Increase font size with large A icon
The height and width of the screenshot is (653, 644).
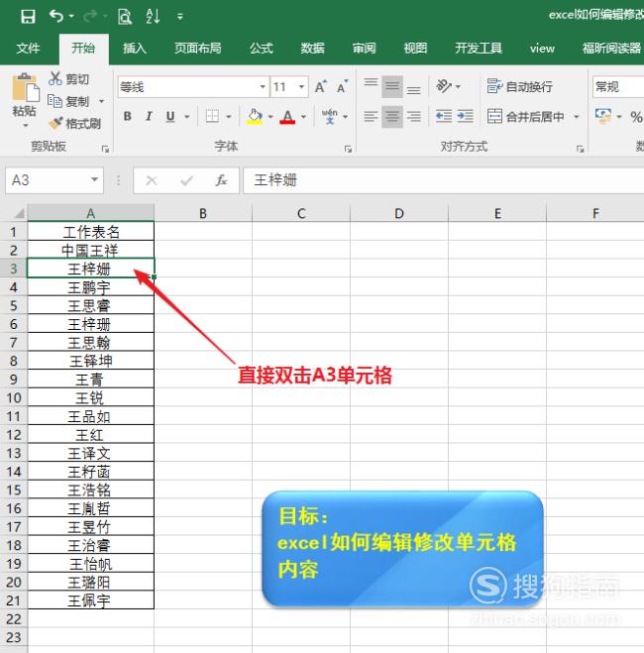[x=321, y=86]
